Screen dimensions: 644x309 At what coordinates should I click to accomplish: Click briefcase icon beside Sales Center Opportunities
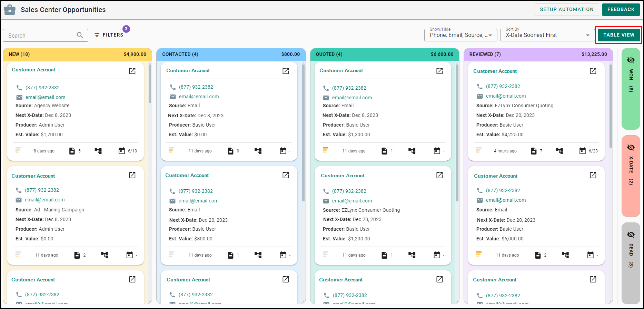(x=10, y=10)
